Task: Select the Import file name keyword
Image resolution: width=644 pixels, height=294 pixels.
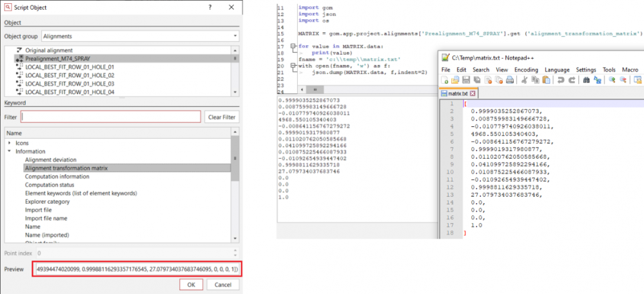Action: pyautogui.click(x=46, y=219)
